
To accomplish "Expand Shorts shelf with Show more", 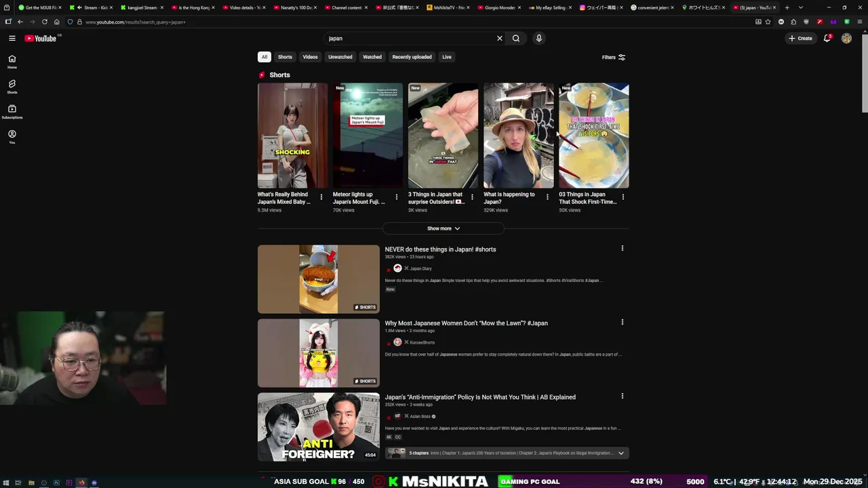I will pos(443,228).
